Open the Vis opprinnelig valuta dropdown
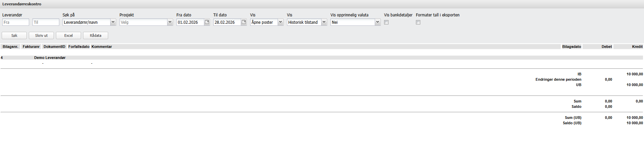Screen dimensions: 644x144 pyautogui.click(x=377, y=22)
